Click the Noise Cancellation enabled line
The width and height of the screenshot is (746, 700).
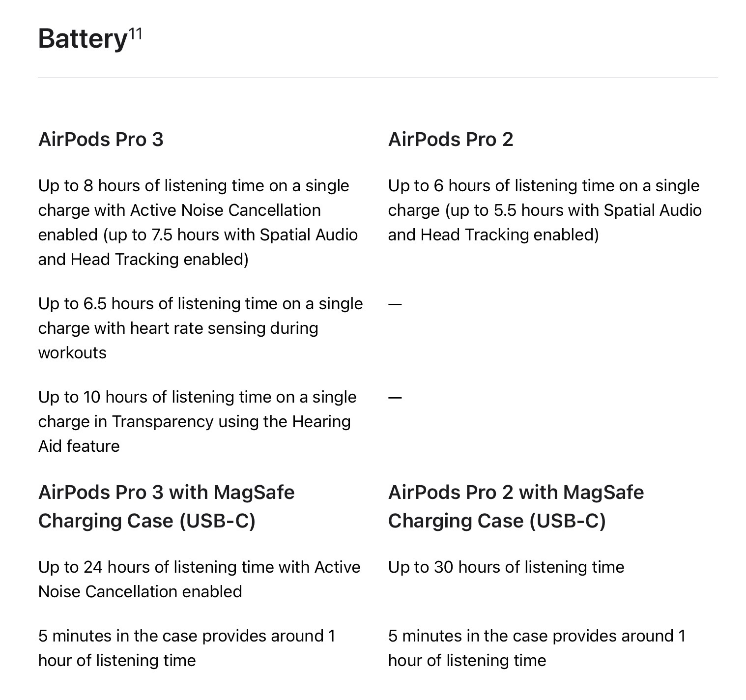pos(140,591)
